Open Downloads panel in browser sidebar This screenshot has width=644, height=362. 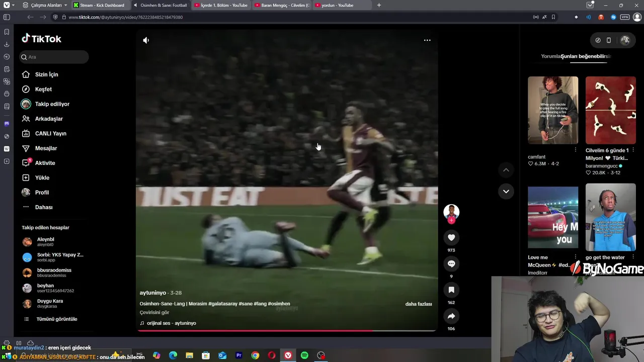tap(7, 44)
